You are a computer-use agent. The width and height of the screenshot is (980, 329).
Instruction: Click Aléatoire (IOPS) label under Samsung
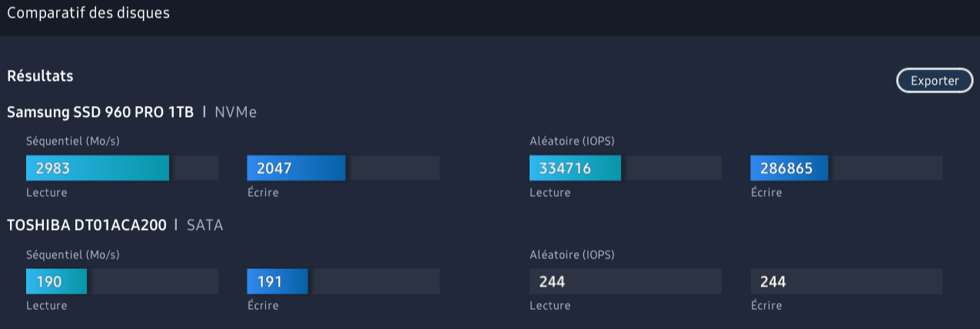pyautogui.click(x=572, y=141)
